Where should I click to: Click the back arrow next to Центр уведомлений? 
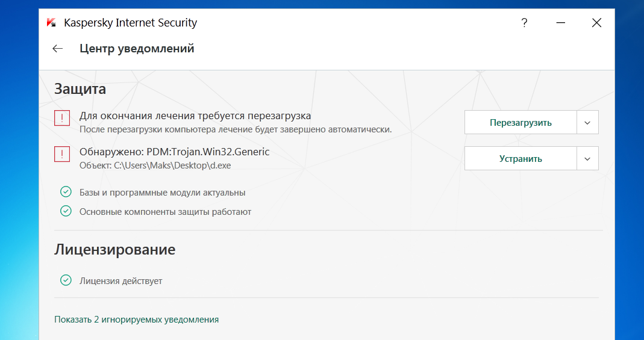58,49
